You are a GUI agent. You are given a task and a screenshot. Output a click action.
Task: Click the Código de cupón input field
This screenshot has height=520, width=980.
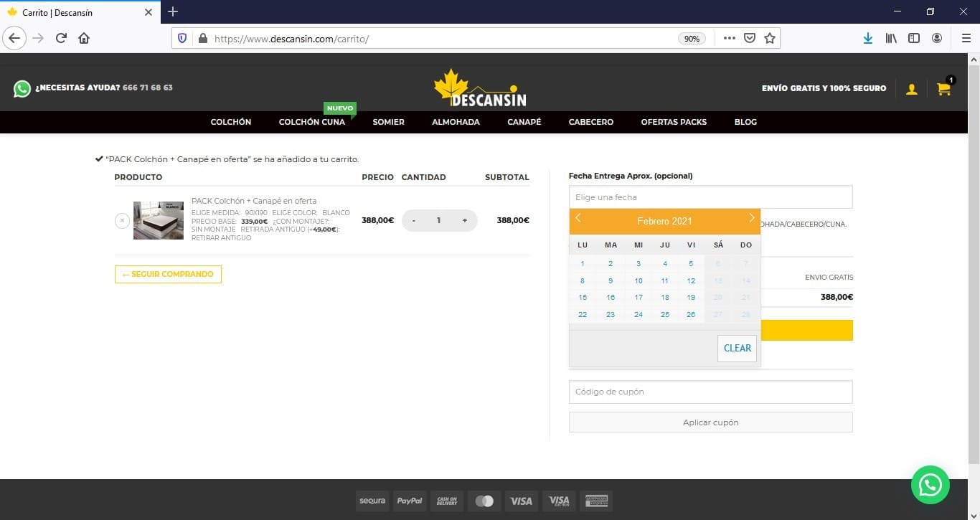[710, 392]
